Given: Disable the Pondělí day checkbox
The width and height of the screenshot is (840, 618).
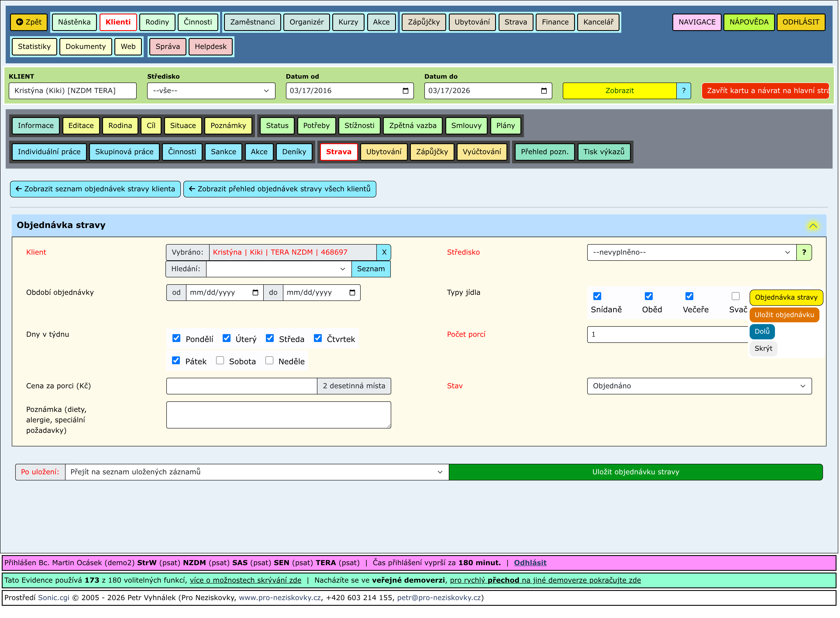Looking at the screenshot, I should pyautogui.click(x=177, y=338).
